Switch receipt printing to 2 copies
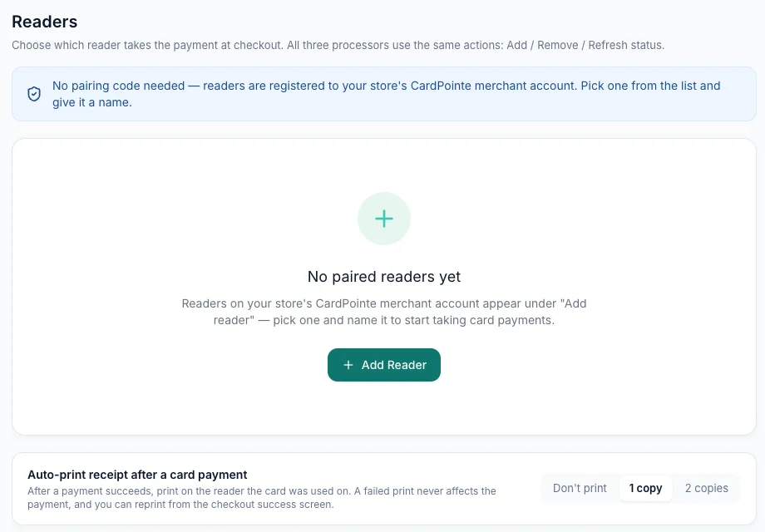The image size is (765, 532). 707,488
